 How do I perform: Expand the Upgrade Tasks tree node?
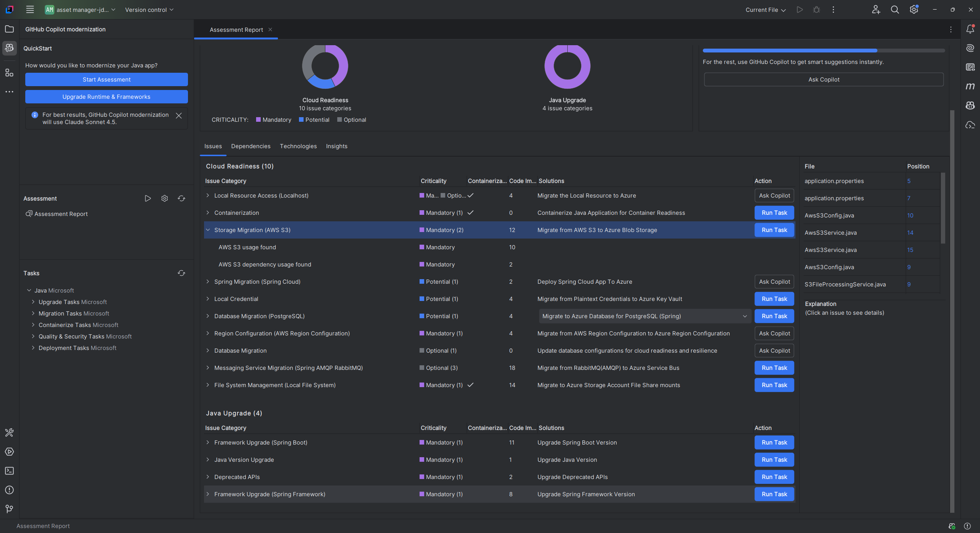33,302
